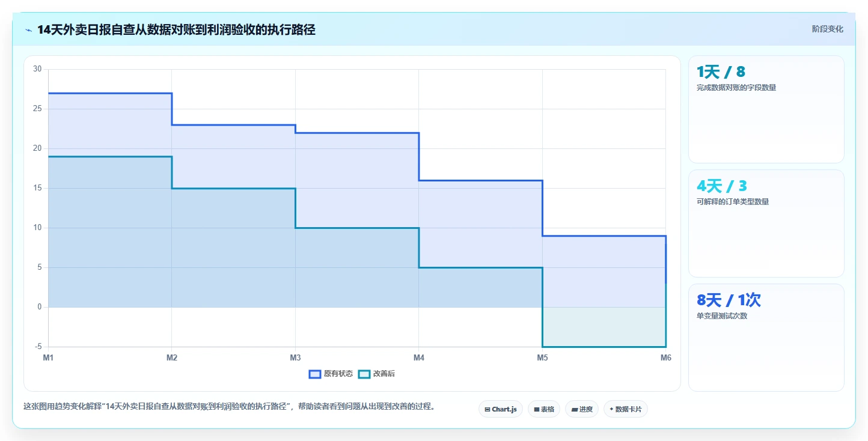868x441 pixels.
Task: Click the y-axis value -5
Action: click(38, 347)
